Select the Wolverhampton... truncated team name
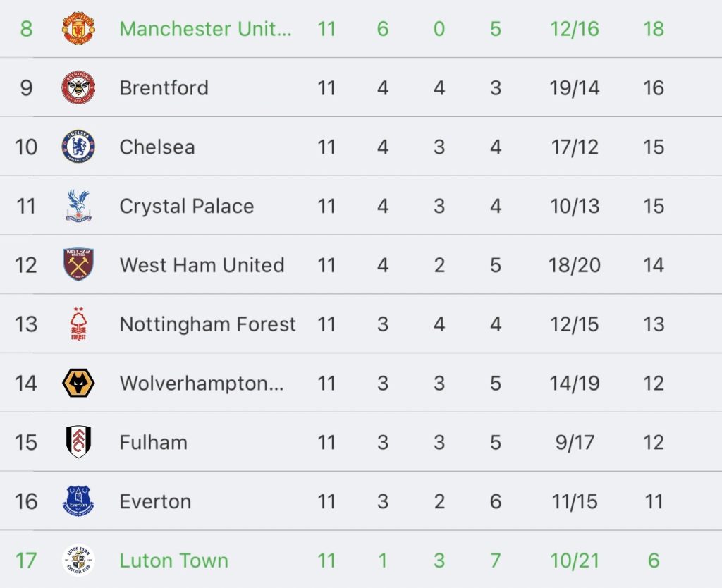722x588 pixels. (202, 383)
